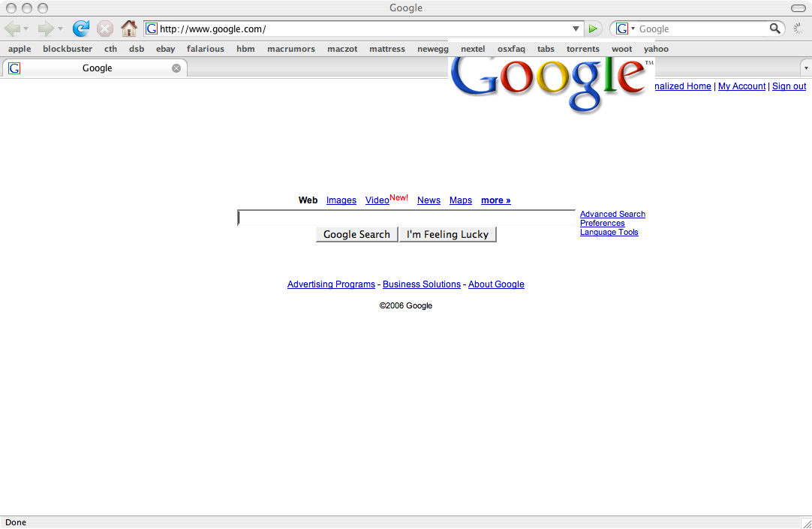The width and height of the screenshot is (812, 529).
Task: Go to the Home page icon
Action: coord(129,29)
